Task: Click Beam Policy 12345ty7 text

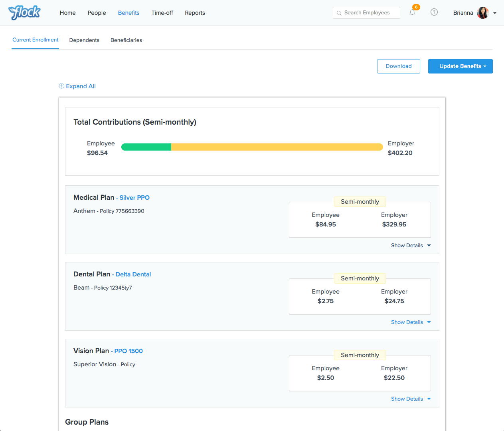Action: point(103,288)
